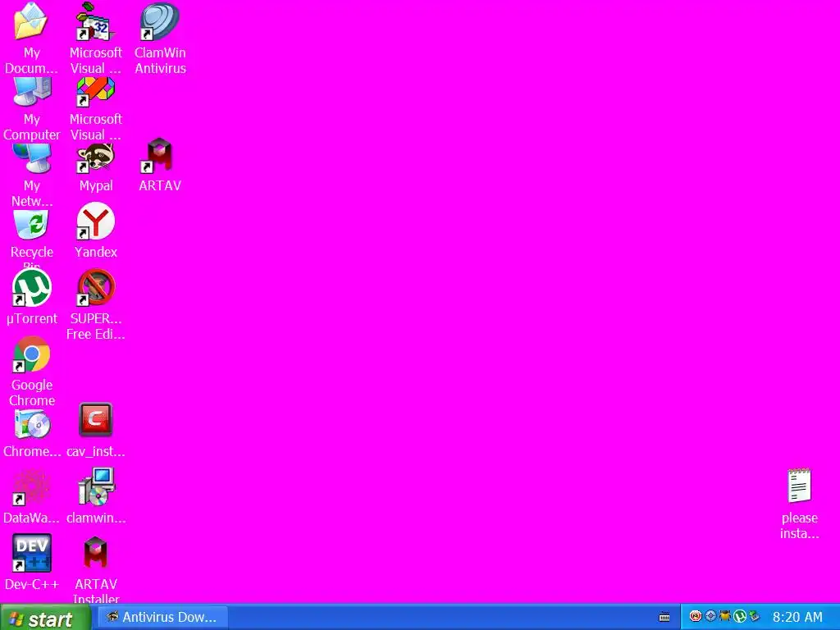Click the Safely Remove Hardware tray icon

tap(755, 617)
